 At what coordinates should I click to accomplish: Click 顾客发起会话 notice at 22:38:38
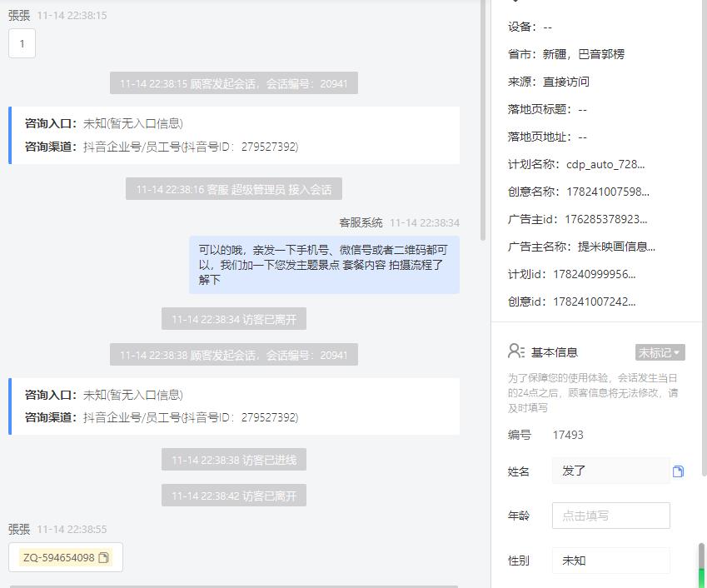point(234,355)
